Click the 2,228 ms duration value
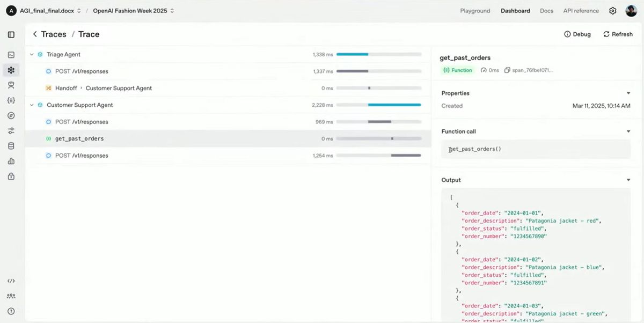 pos(322,105)
